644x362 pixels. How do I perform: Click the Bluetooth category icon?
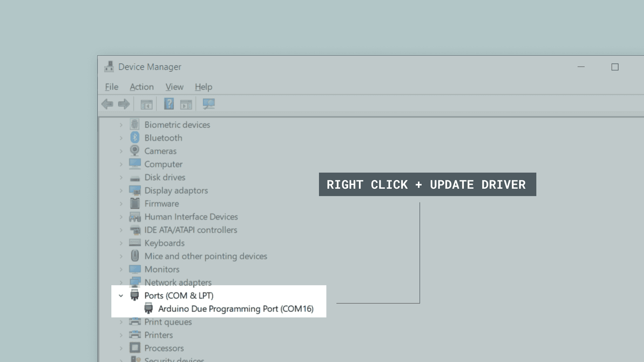coord(135,138)
